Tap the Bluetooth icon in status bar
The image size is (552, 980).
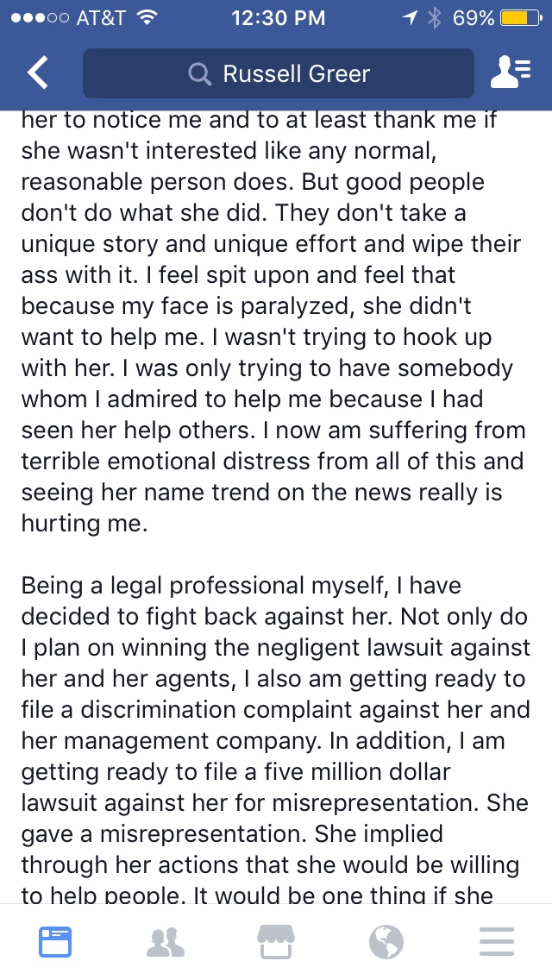coord(434,17)
